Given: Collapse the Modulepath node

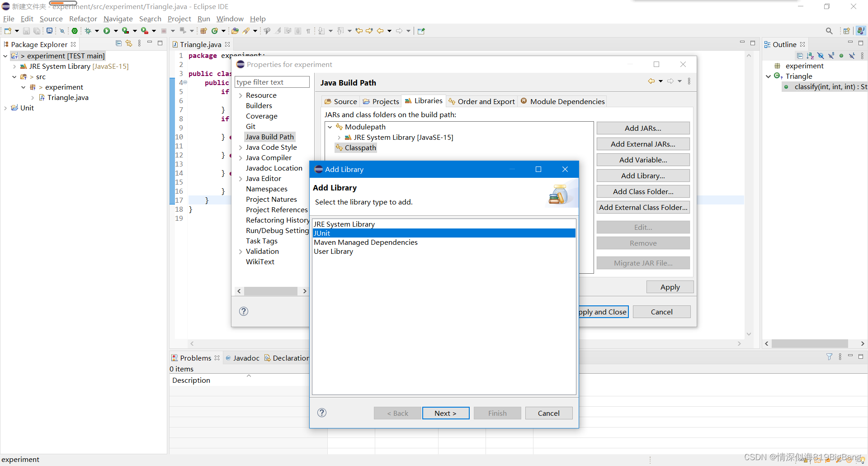Looking at the screenshot, I should tap(330, 127).
